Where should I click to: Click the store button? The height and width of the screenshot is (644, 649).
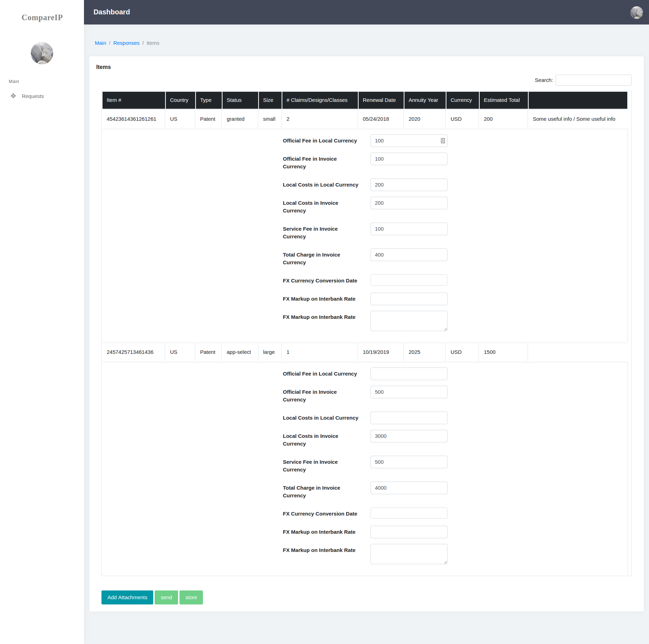(191, 597)
